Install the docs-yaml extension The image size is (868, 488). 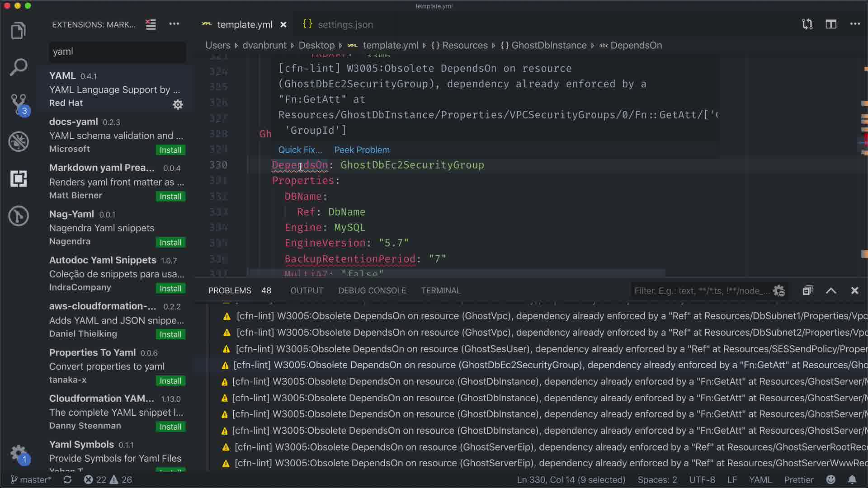pyautogui.click(x=170, y=150)
